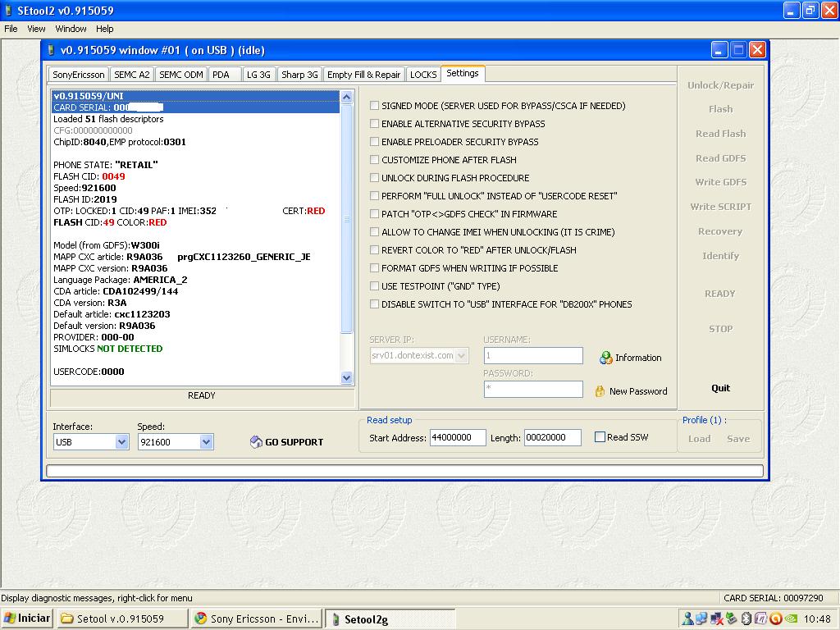
Task: Click the SEtool2 app title bar icon
Action: (x=8, y=10)
